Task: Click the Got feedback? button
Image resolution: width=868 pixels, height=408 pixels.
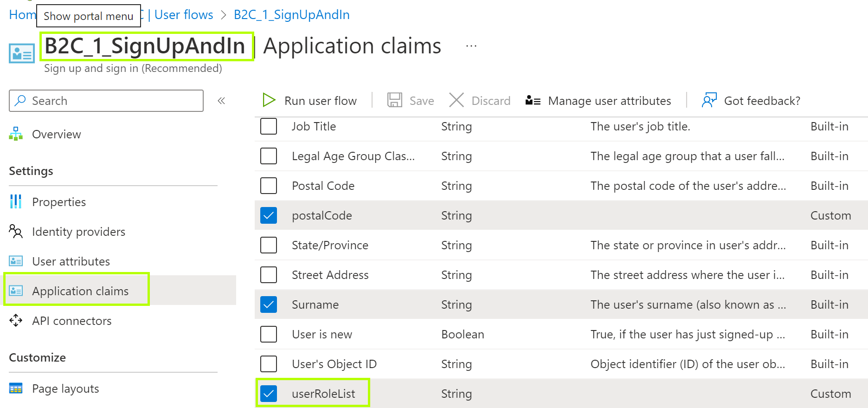Action: point(752,101)
